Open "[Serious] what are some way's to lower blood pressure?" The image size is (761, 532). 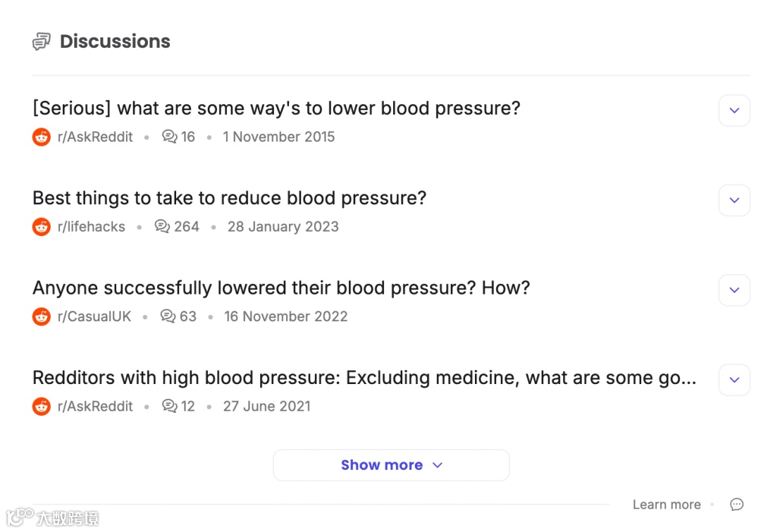(x=276, y=109)
